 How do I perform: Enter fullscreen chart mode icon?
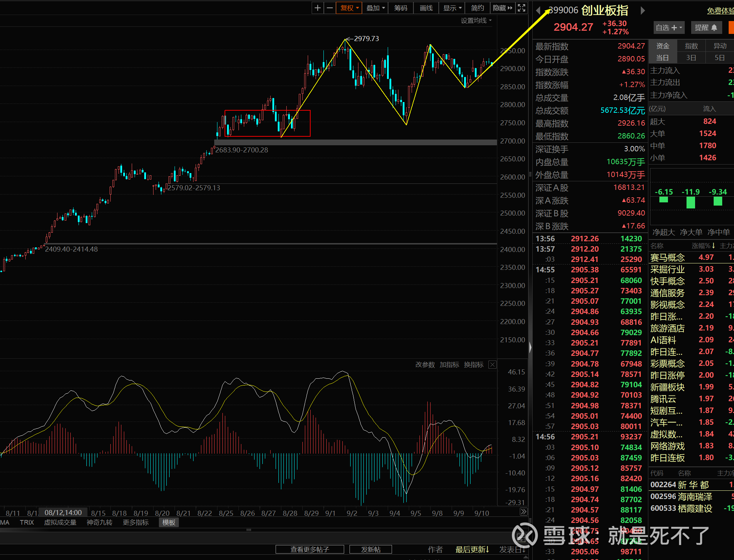point(522,8)
